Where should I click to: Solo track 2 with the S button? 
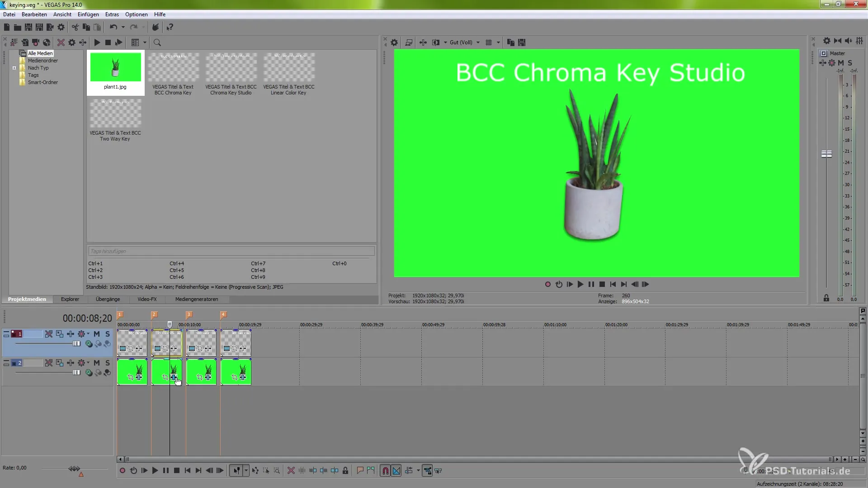[x=108, y=363]
